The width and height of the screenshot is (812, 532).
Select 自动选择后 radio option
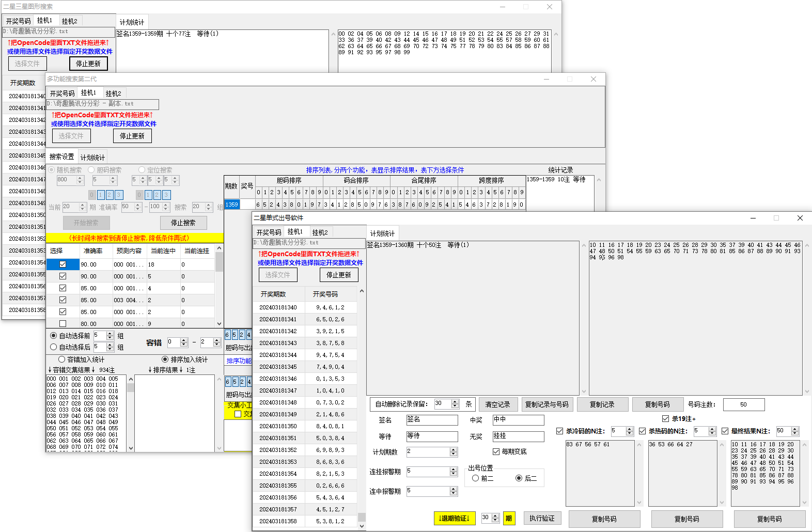[x=54, y=347]
